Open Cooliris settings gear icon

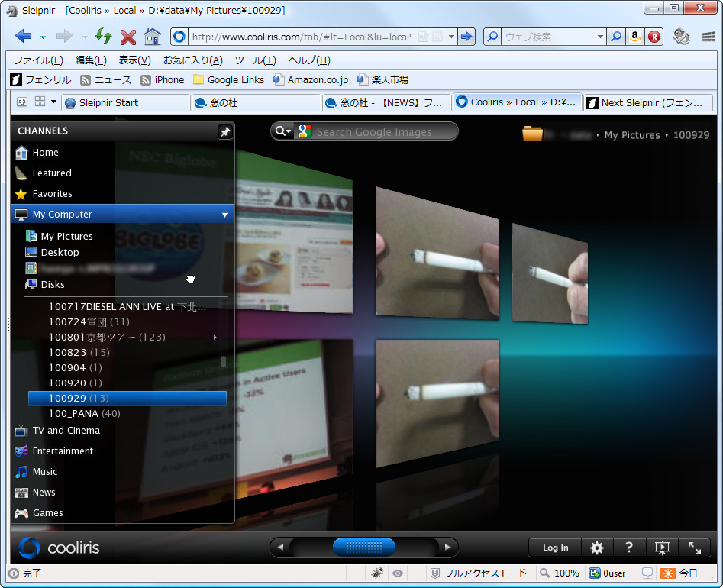pyautogui.click(x=597, y=548)
